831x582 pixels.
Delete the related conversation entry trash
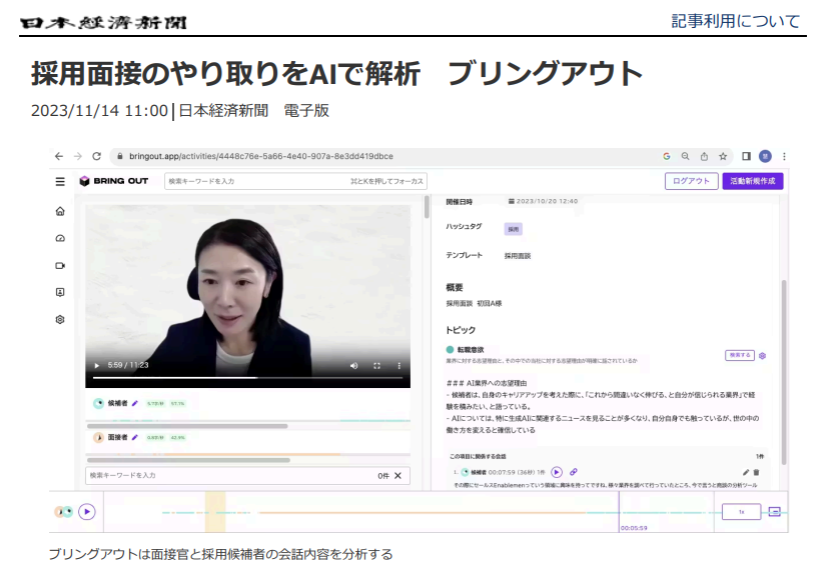pos(756,472)
